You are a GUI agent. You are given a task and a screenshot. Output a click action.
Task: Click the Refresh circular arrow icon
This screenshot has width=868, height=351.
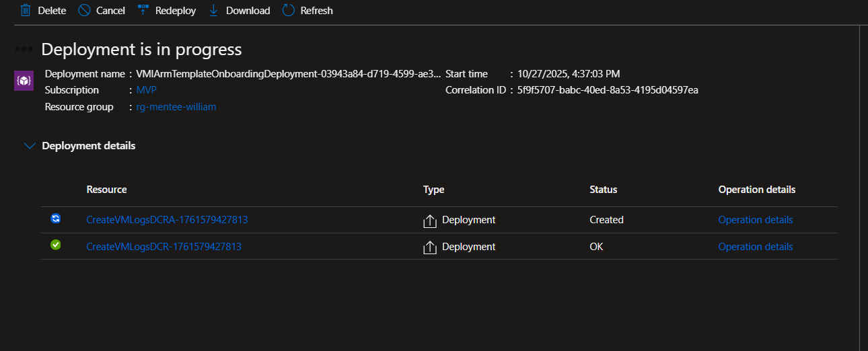289,10
